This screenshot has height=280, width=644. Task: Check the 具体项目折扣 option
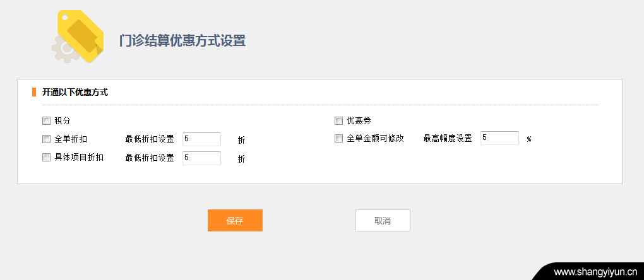click(x=46, y=158)
